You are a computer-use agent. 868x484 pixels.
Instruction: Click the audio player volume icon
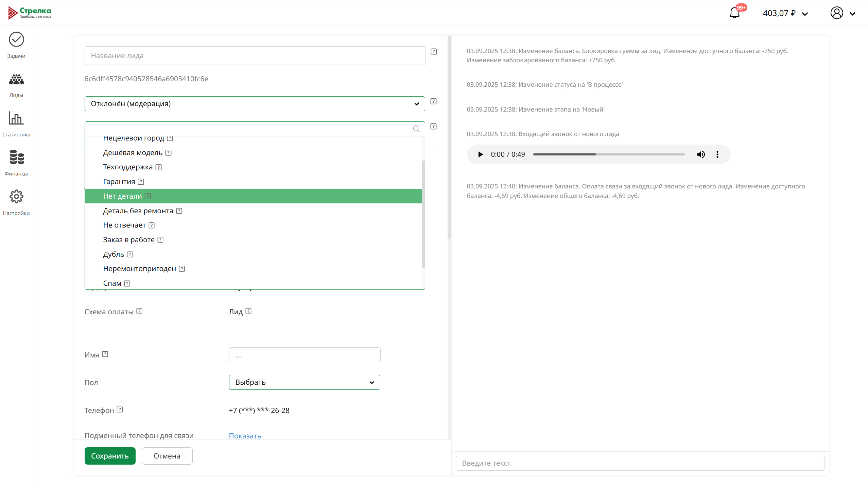pos(701,154)
